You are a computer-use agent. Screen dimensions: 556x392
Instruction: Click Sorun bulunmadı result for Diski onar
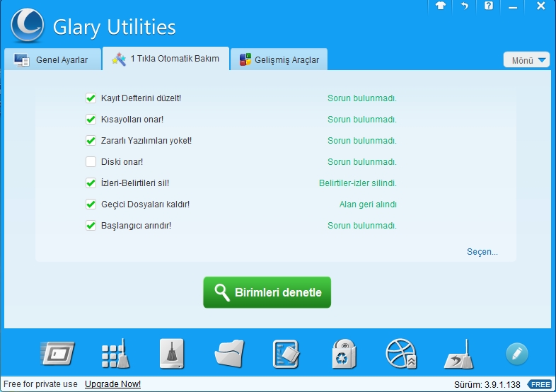362,162
